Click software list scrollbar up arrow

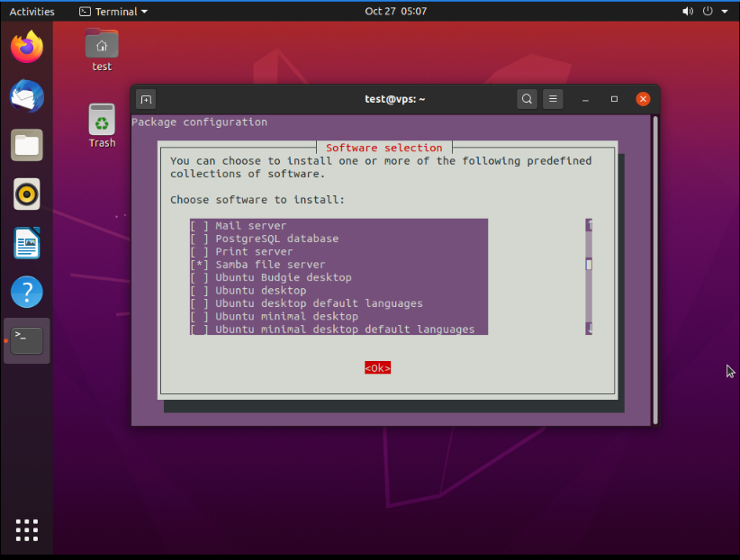(x=589, y=225)
